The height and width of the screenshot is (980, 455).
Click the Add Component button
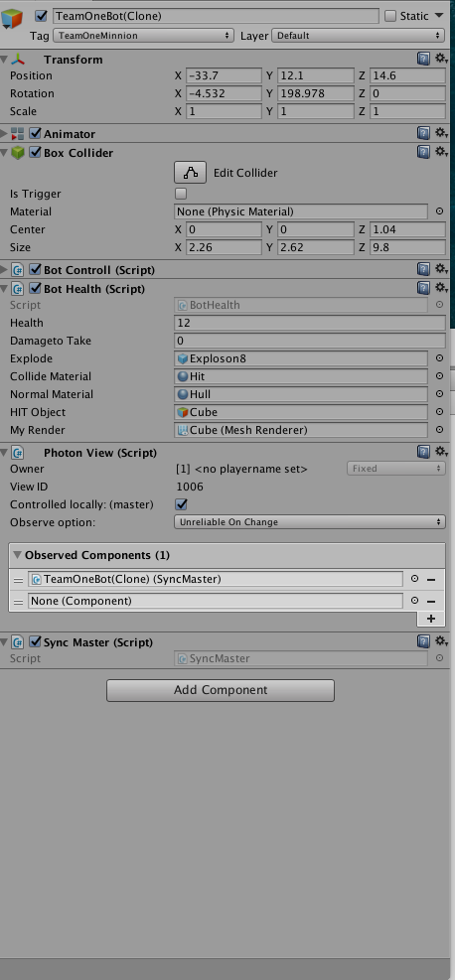pyautogui.click(x=220, y=690)
